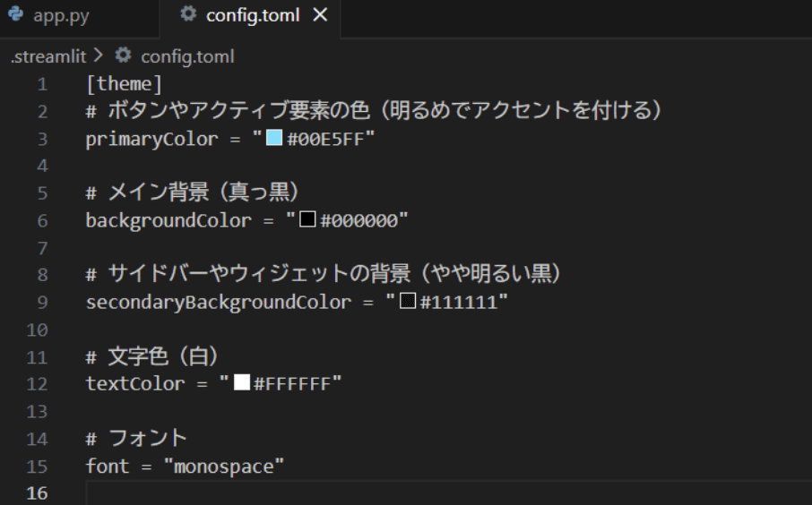This screenshot has width=812, height=505.
Task: Click the #00E5FF hex value text
Action: pos(325,139)
